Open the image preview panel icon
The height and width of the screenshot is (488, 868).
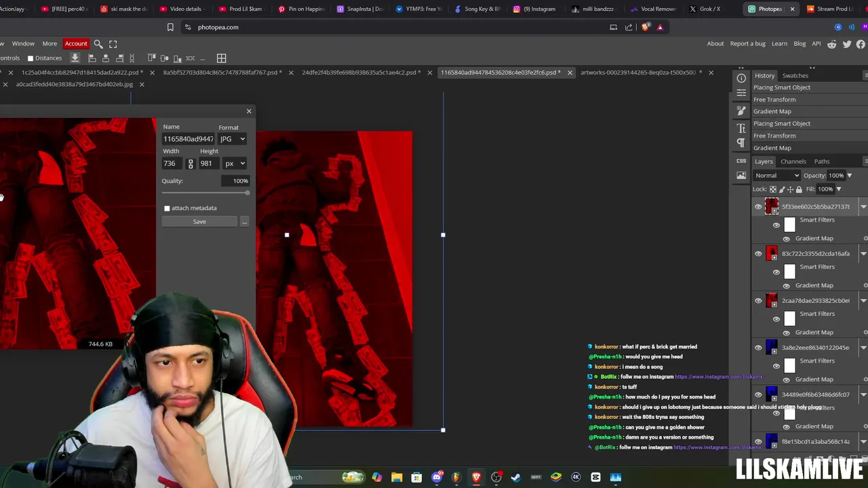coord(741,176)
